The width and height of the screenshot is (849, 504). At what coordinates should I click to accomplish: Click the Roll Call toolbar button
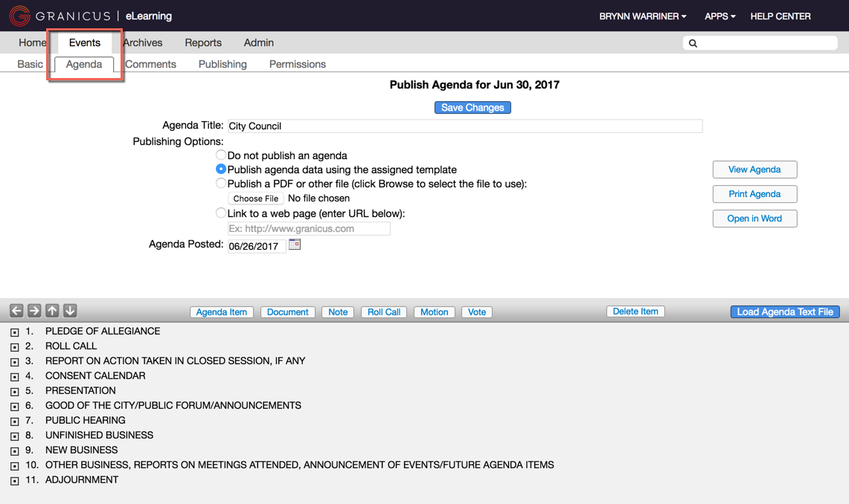(x=384, y=312)
